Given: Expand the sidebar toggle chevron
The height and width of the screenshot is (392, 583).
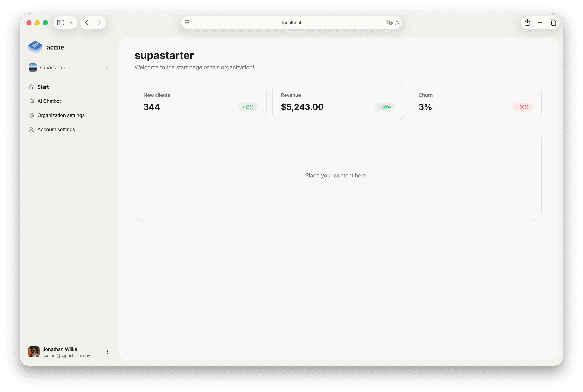Looking at the screenshot, I should point(71,22).
